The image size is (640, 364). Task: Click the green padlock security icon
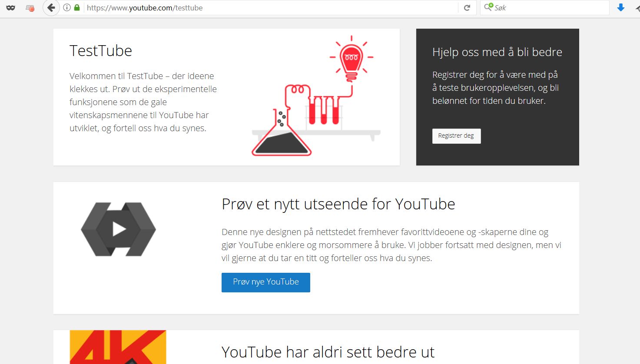pyautogui.click(x=77, y=7)
